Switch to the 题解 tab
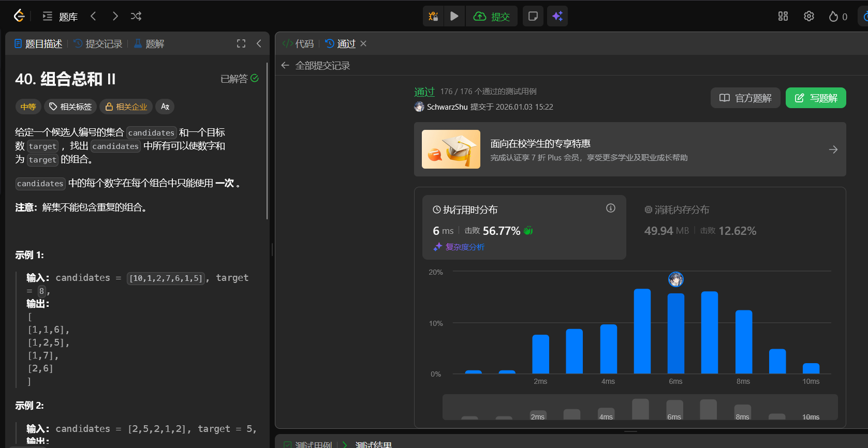Screen dimensions: 868x448 150,44
